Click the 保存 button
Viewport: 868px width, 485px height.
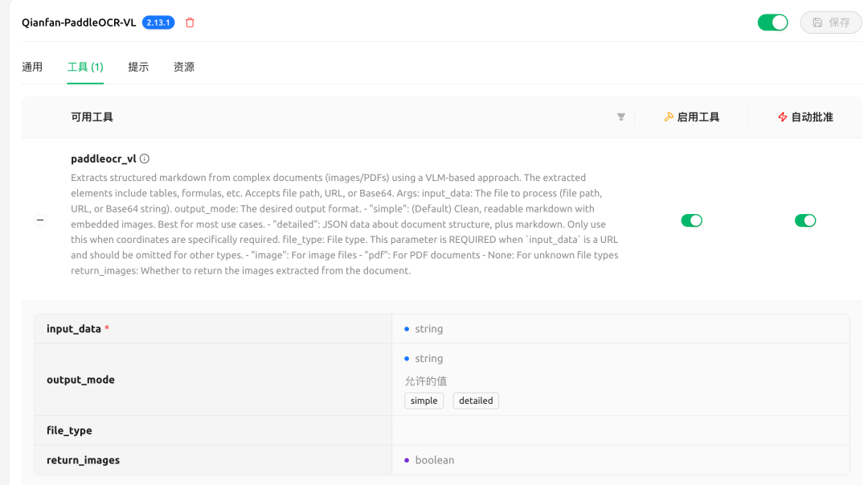[x=831, y=23]
